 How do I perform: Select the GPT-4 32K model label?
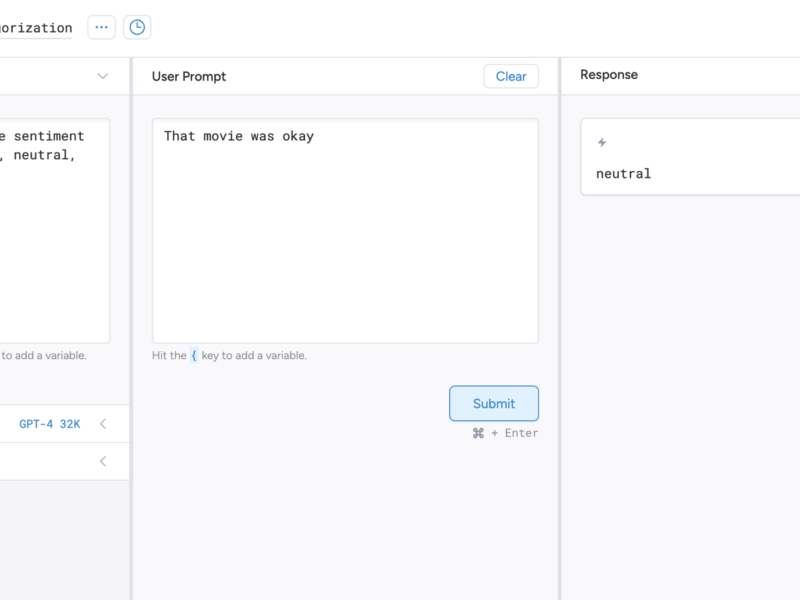49,424
